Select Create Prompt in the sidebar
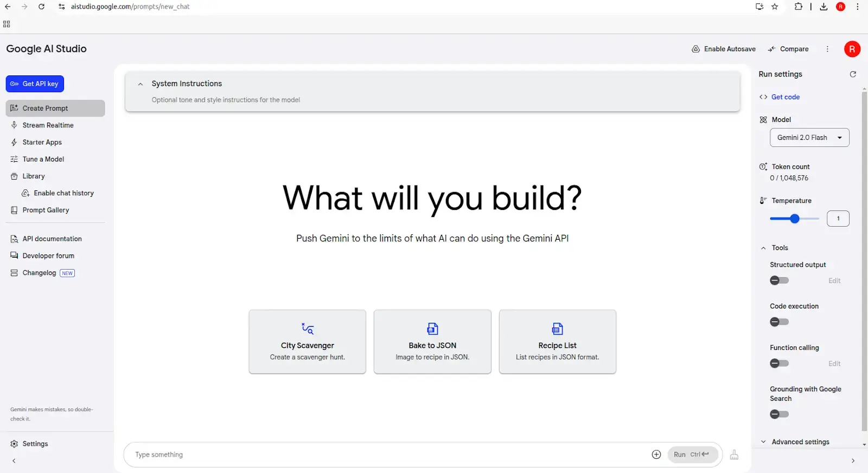This screenshot has width=868, height=473. tap(55, 108)
